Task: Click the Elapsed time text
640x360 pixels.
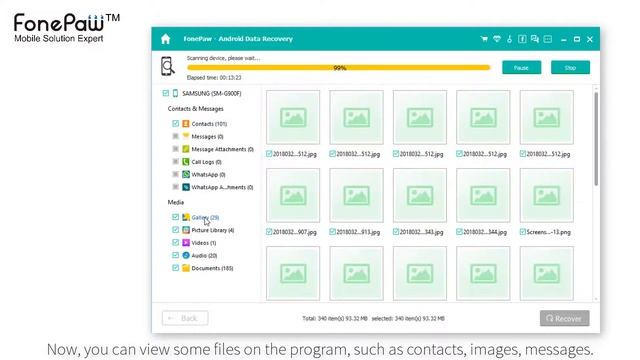Action: [x=214, y=78]
